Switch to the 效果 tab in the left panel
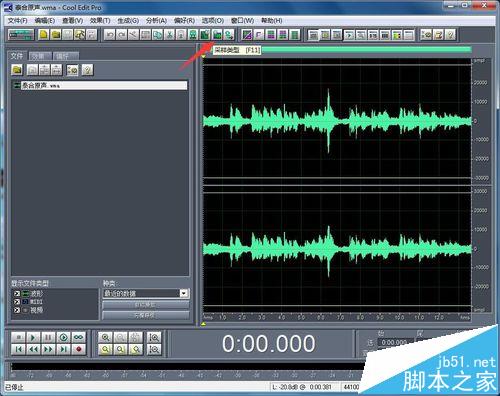500x396 pixels. point(39,56)
